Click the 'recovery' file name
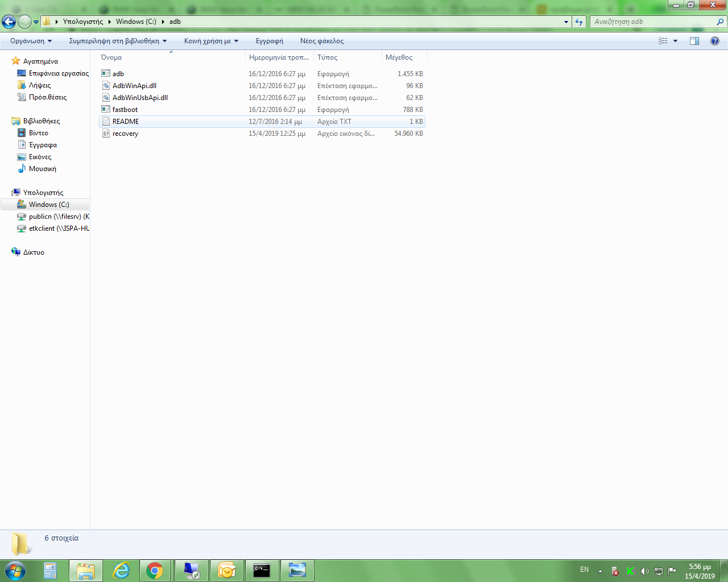Viewport: 728px width, 582px height. [x=125, y=134]
